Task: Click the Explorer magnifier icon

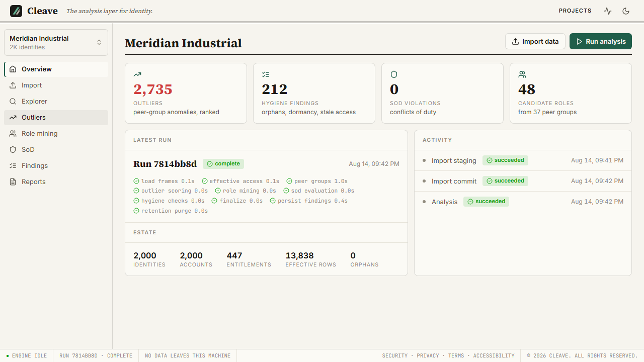Action: click(13, 102)
